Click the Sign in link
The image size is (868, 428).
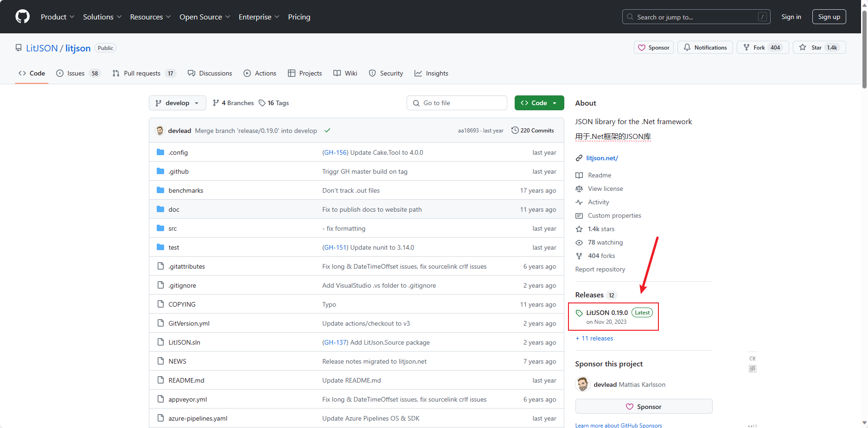coord(791,17)
